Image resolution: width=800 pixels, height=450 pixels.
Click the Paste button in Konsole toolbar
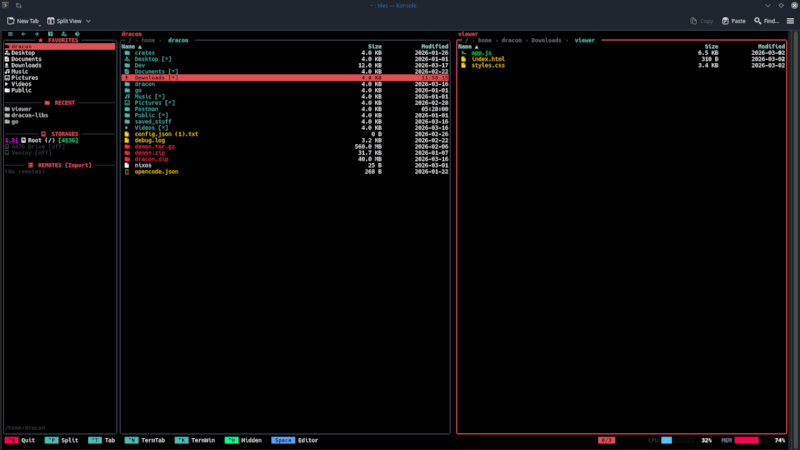[x=734, y=21]
